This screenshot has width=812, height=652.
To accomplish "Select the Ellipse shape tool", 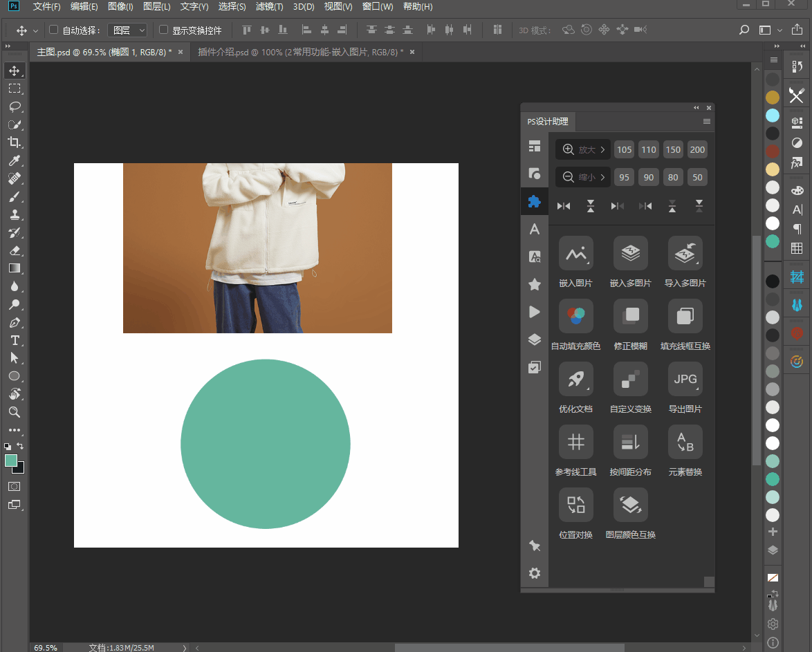I will [x=15, y=376].
